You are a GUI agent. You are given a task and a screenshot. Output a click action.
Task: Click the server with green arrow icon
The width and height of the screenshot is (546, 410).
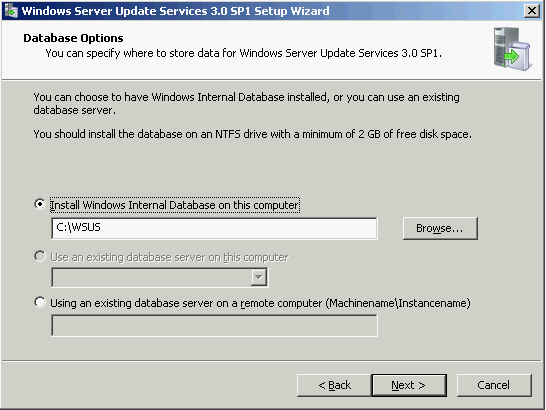(x=512, y=49)
